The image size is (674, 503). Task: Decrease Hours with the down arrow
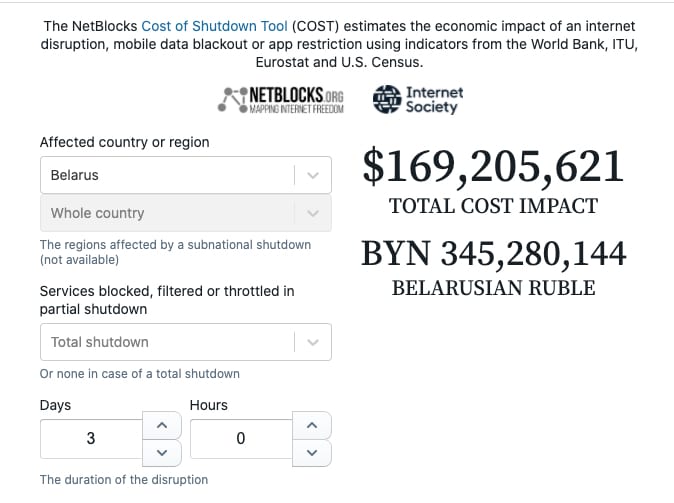click(x=312, y=452)
